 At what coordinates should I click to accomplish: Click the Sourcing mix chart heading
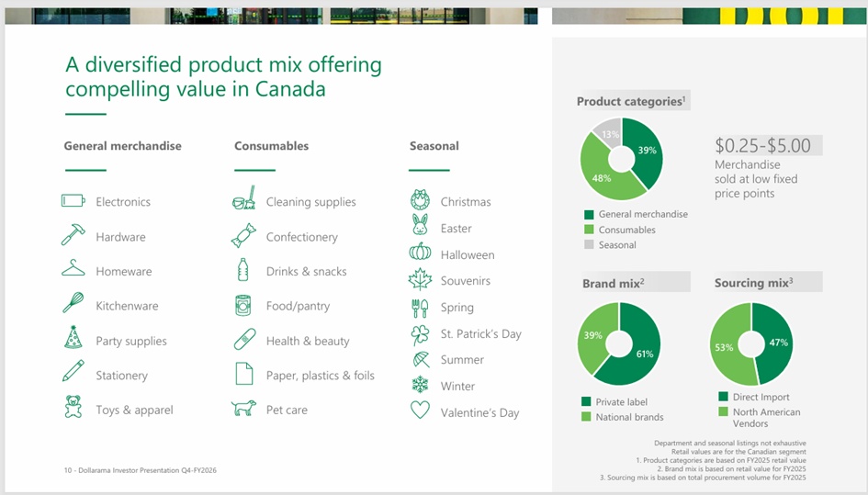753,283
